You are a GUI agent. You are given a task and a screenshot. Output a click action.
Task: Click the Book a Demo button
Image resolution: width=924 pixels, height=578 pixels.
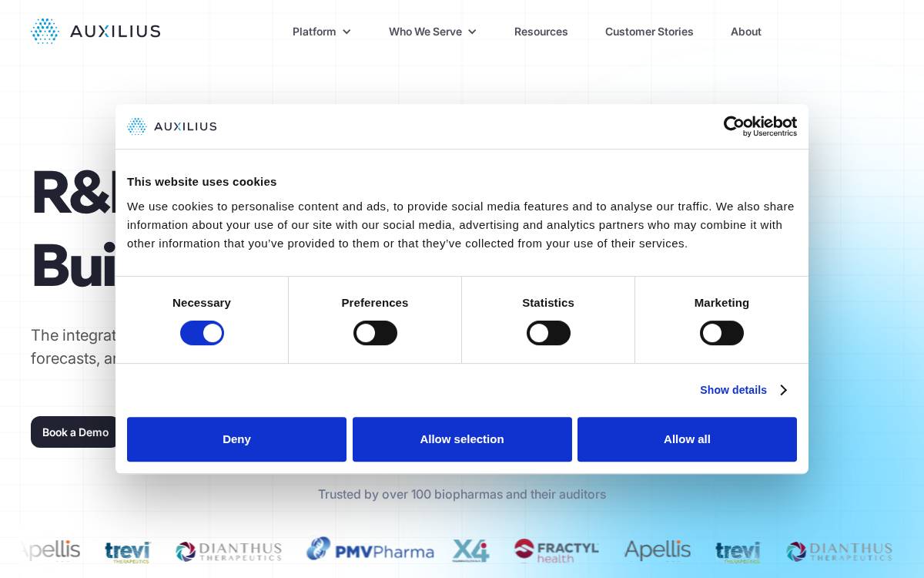pos(75,432)
